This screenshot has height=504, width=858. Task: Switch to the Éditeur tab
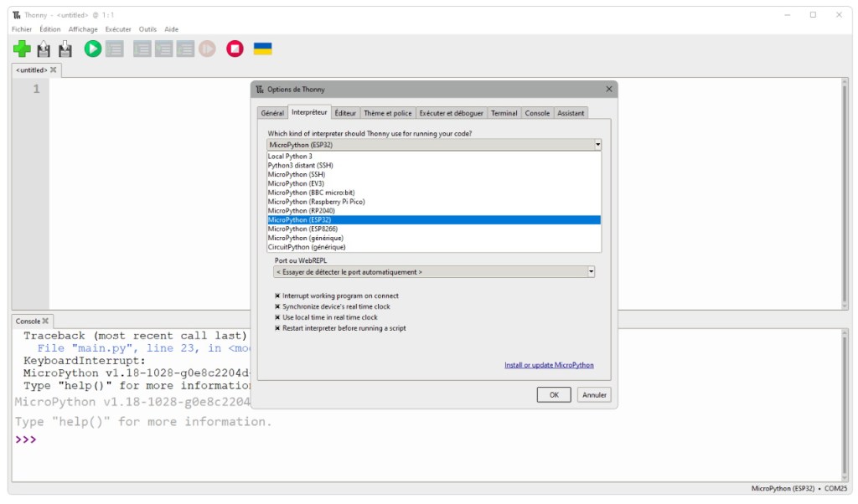pos(347,112)
